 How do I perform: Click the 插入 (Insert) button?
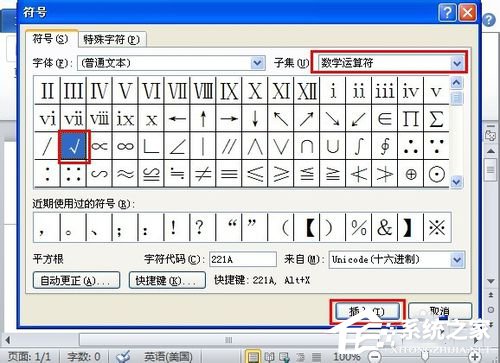coord(367,312)
